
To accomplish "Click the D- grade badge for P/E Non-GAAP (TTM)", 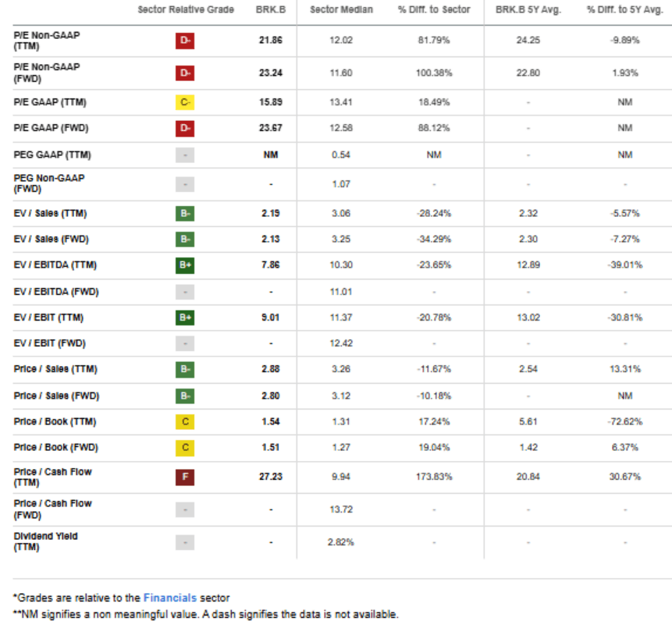I will 184,40.
